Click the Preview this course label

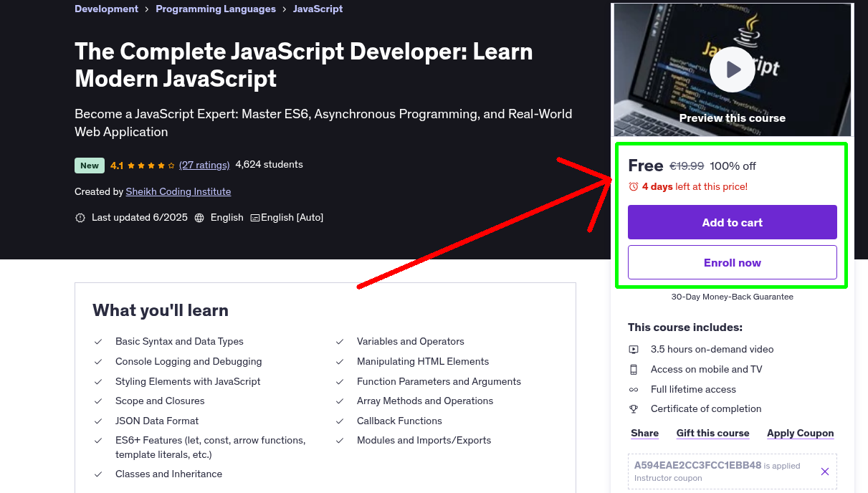[732, 118]
